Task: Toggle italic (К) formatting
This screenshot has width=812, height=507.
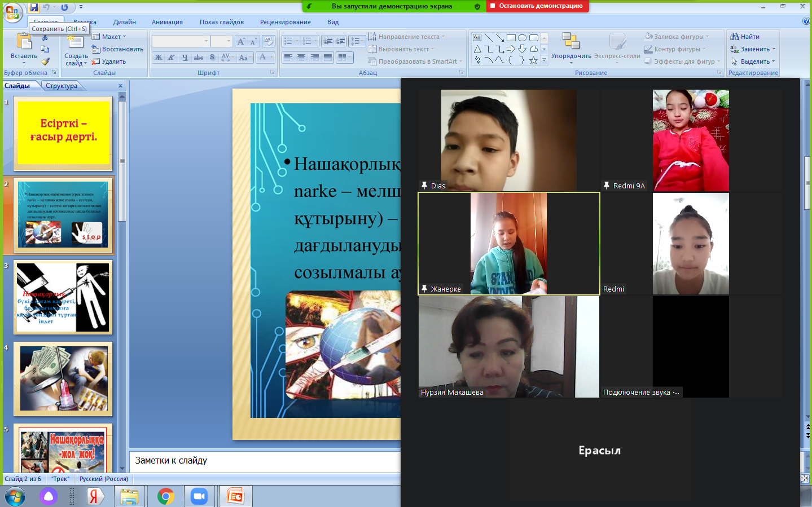Action: pos(172,58)
